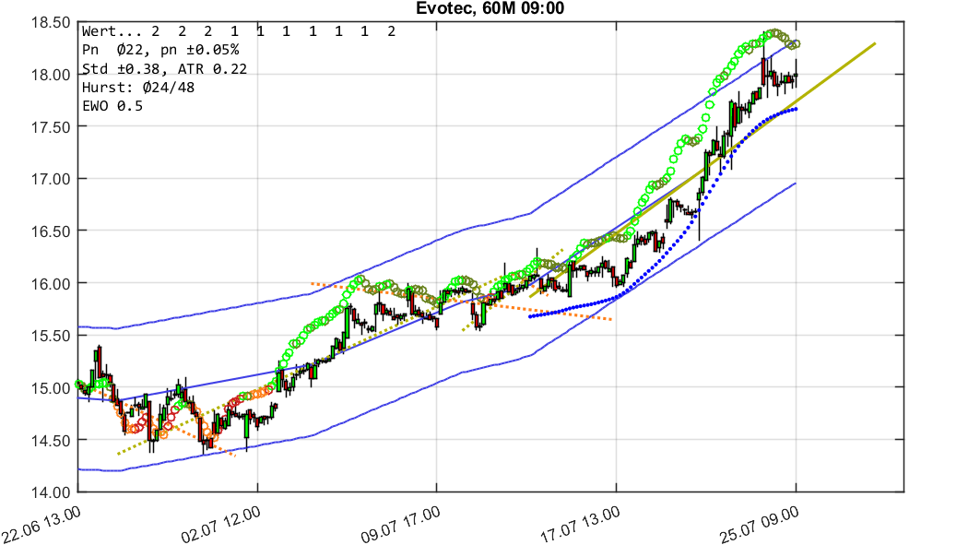Click the "25.07 09.00" date label
Image resolution: width=980 pixels, height=545 pixels.
tap(760, 525)
